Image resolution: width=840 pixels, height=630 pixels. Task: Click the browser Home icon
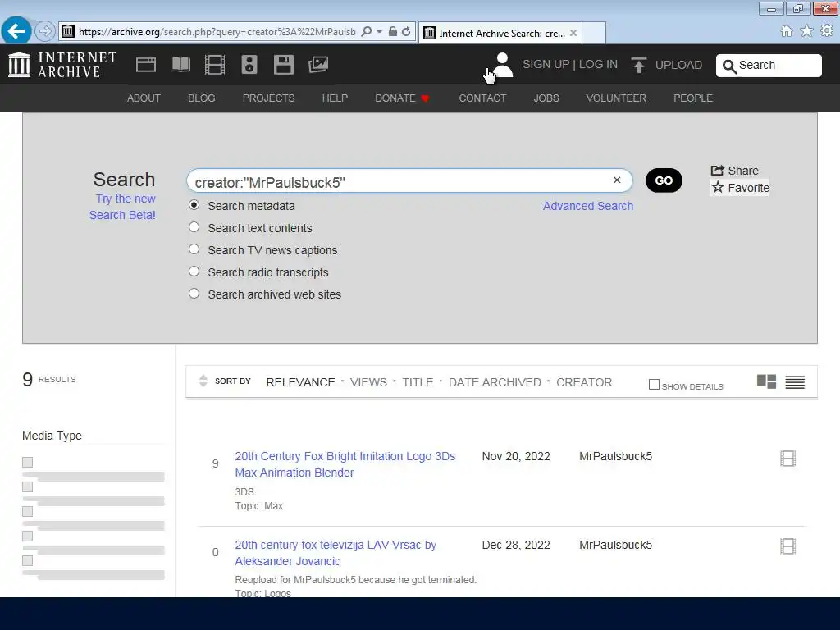point(787,31)
